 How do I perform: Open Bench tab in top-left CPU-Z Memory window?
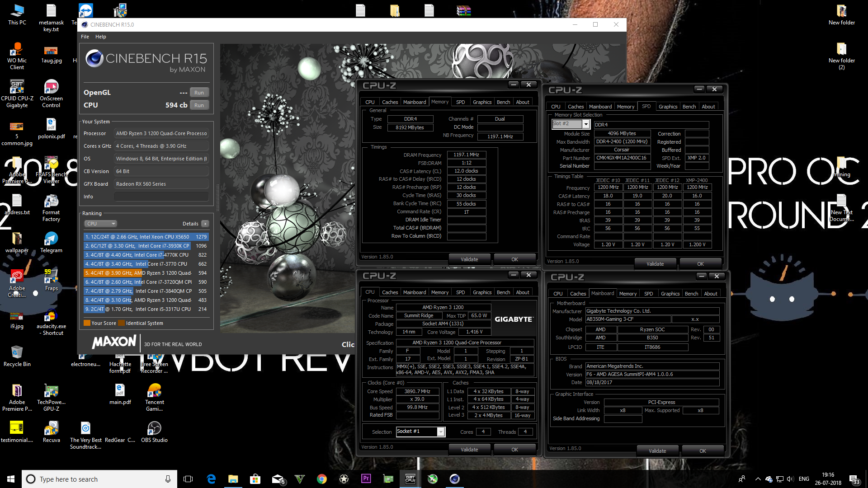point(503,102)
